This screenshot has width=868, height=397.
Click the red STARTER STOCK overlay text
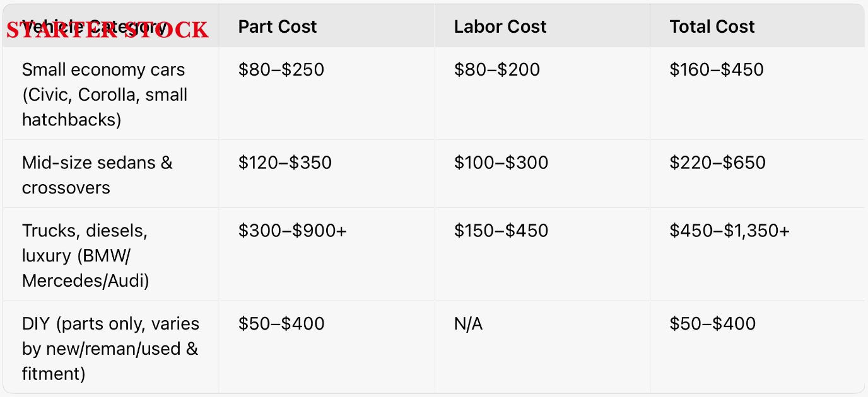pos(107,30)
